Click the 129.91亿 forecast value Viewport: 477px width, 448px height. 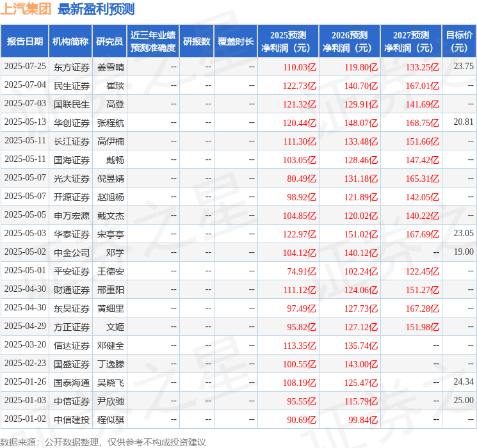(x=361, y=104)
